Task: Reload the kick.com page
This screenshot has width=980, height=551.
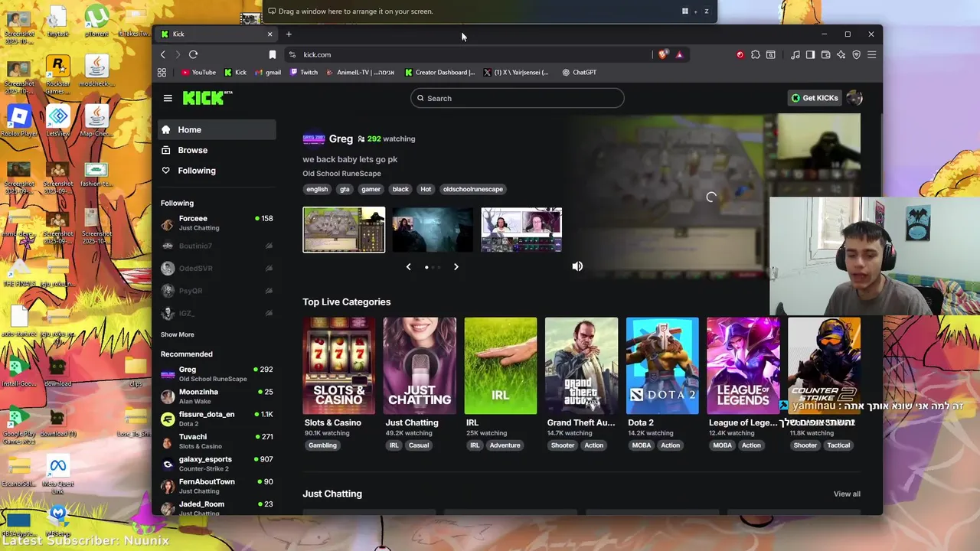Action: point(193,54)
